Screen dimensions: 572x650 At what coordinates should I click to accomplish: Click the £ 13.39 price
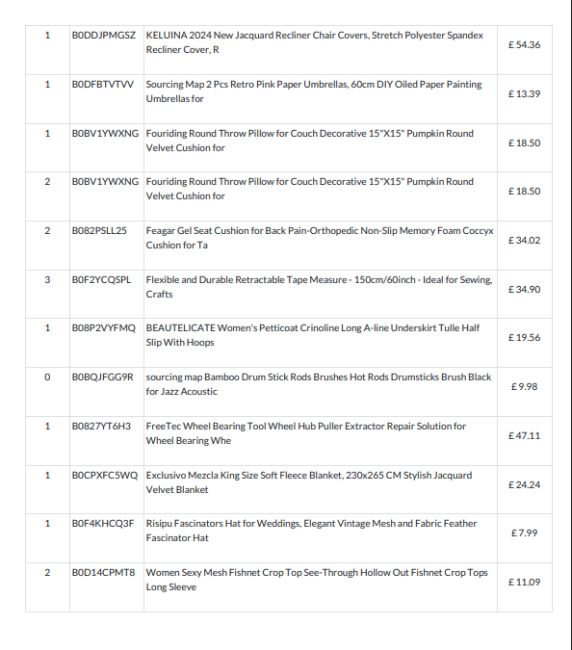524,94
